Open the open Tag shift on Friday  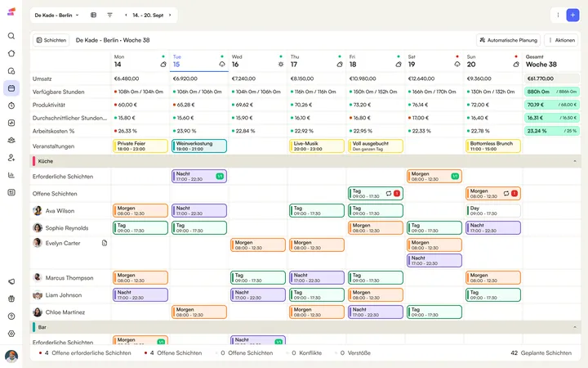[376, 193]
